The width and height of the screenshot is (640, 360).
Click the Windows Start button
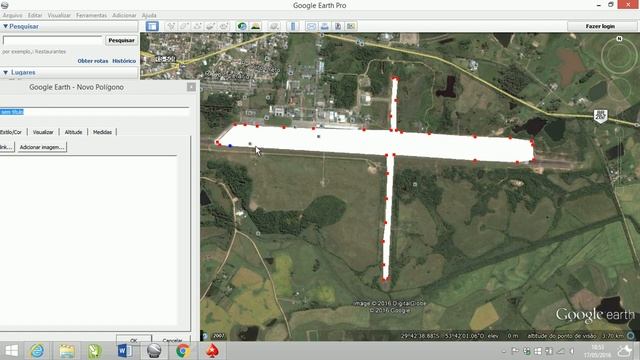(x=11, y=351)
